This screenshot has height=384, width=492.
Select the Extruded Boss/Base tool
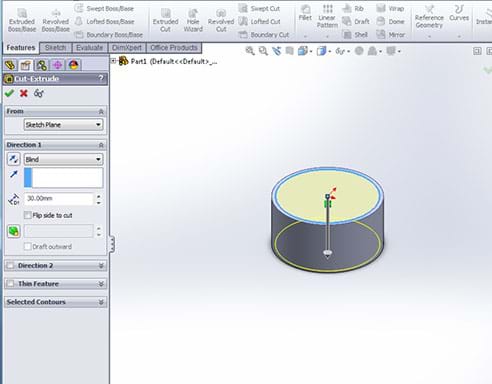22,20
